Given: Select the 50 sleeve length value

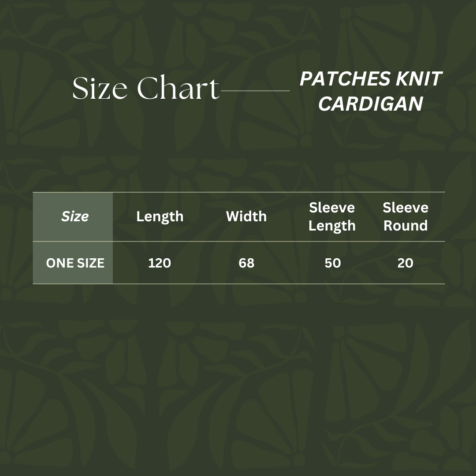Looking at the screenshot, I should click(333, 263).
